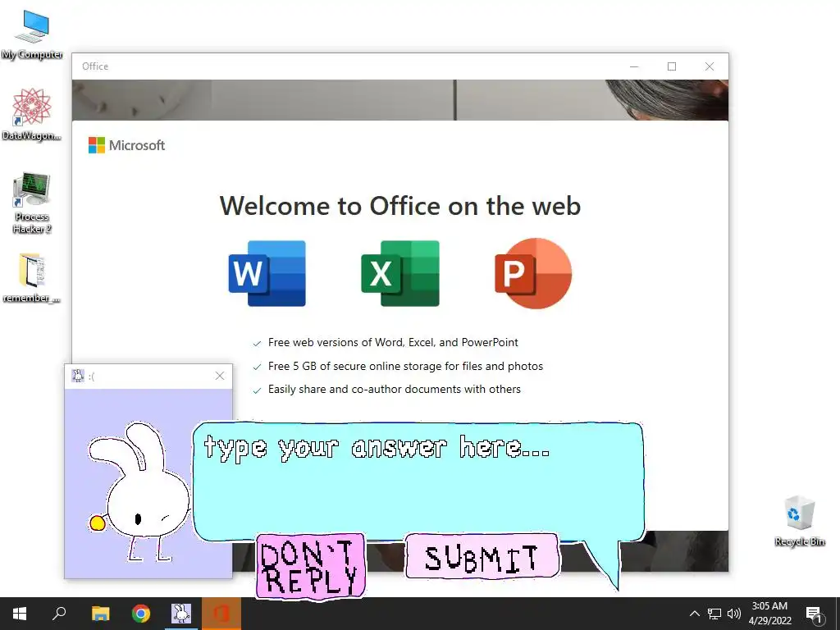The width and height of the screenshot is (840, 630).
Task: Click into the type your answer field
Action: pyautogui.click(x=418, y=481)
